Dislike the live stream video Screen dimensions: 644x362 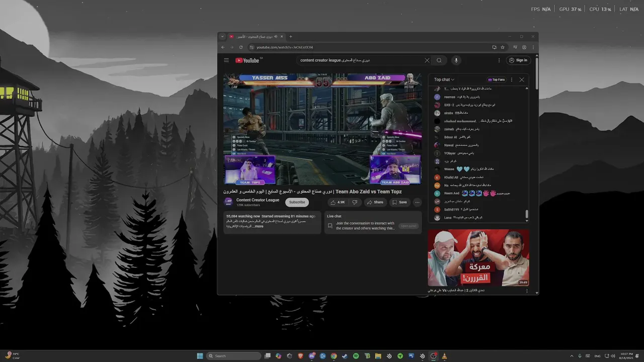pyautogui.click(x=355, y=202)
